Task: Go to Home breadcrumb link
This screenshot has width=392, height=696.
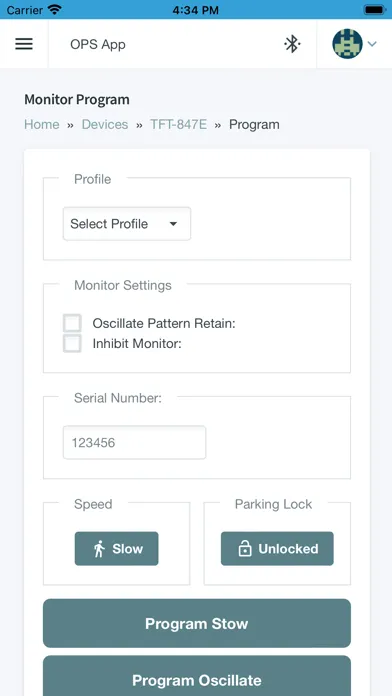Action: click(42, 124)
